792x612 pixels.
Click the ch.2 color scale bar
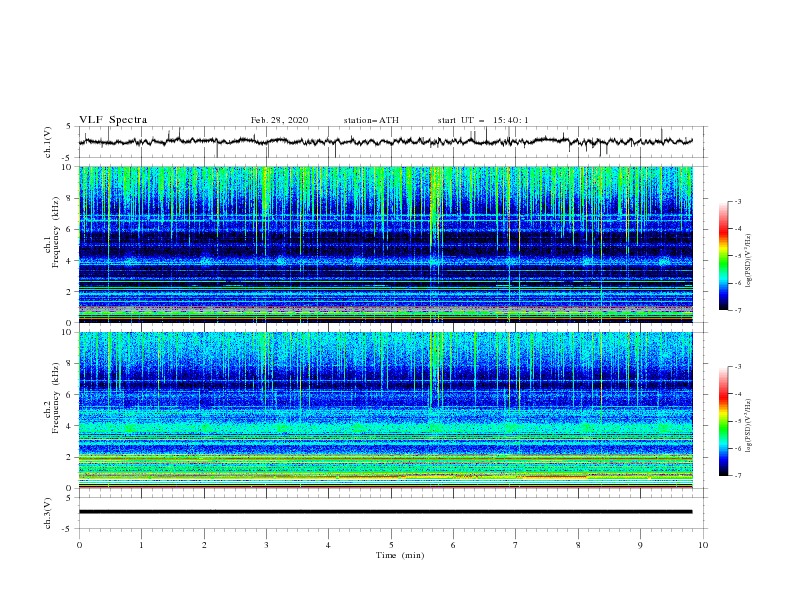coord(723,421)
